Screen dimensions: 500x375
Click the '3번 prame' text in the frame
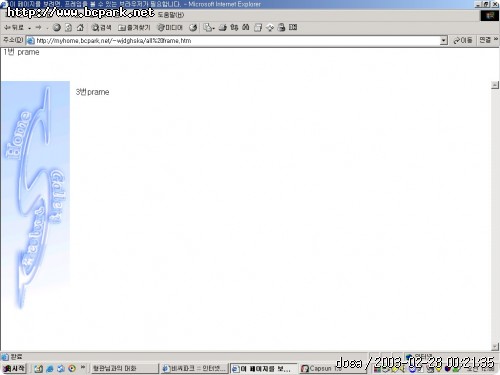tap(92, 92)
